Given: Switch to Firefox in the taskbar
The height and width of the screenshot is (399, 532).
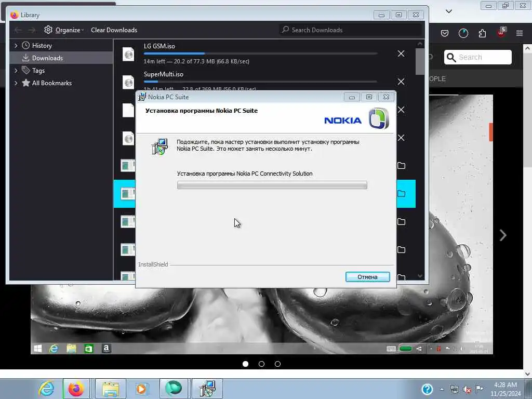Looking at the screenshot, I should pyautogui.click(x=76, y=389).
